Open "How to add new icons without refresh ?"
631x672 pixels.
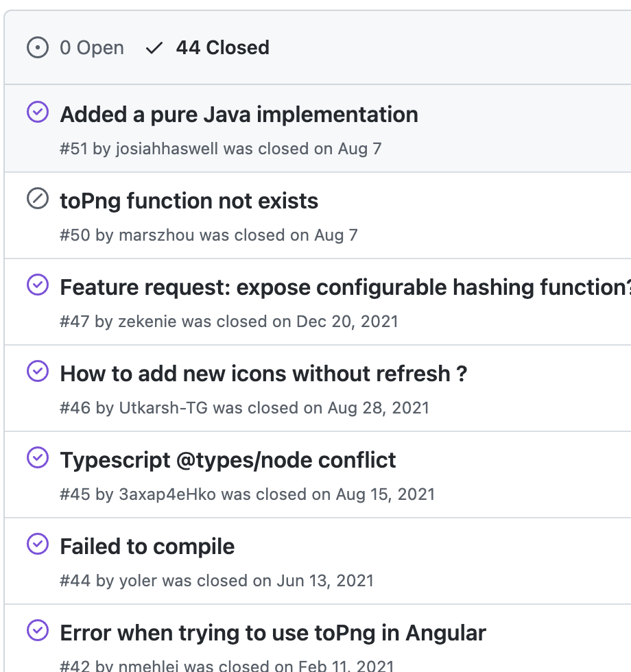click(263, 374)
